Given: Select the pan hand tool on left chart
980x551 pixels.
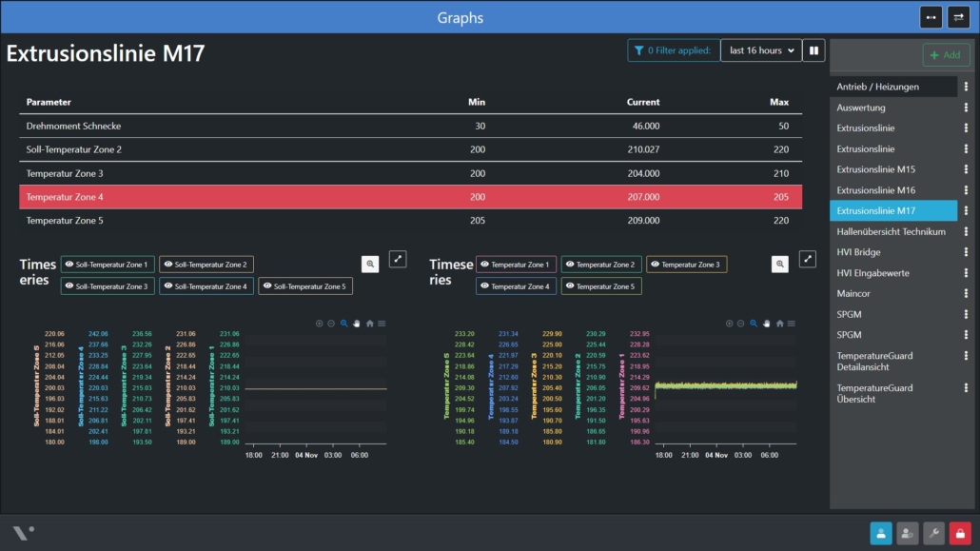Looking at the screenshot, I should point(357,324).
